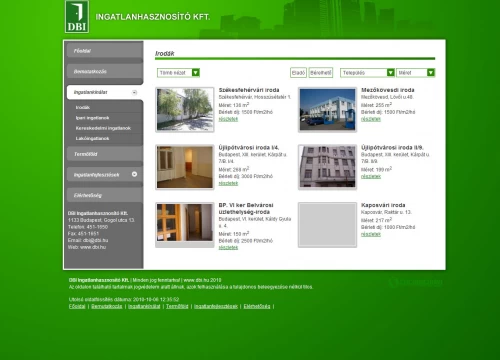Click részletek link for Belvárosi üzlethelyiség-iroda

pyautogui.click(x=228, y=247)
